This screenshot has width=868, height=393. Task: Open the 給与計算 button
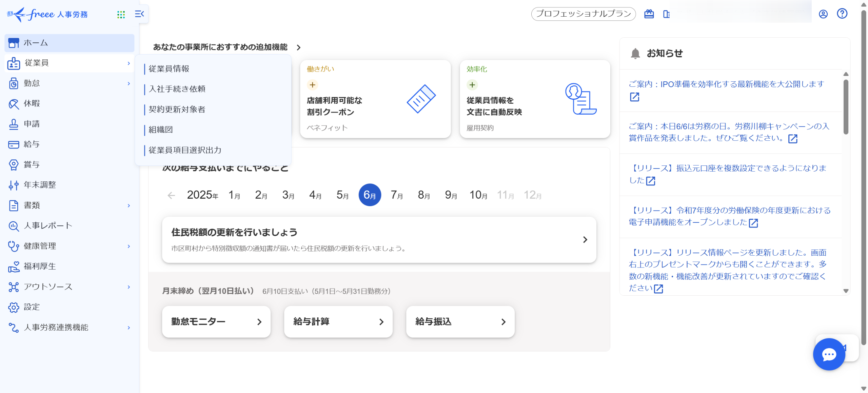(x=338, y=322)
